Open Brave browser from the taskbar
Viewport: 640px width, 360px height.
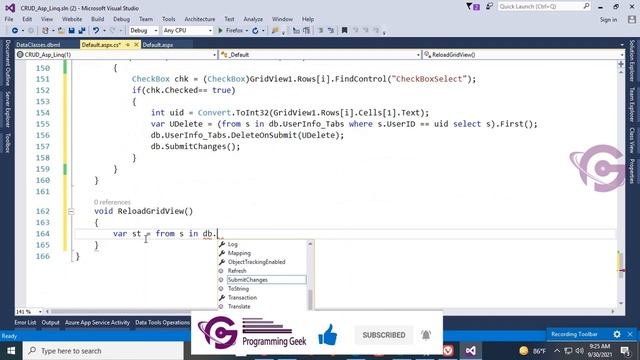pos(448,351)
